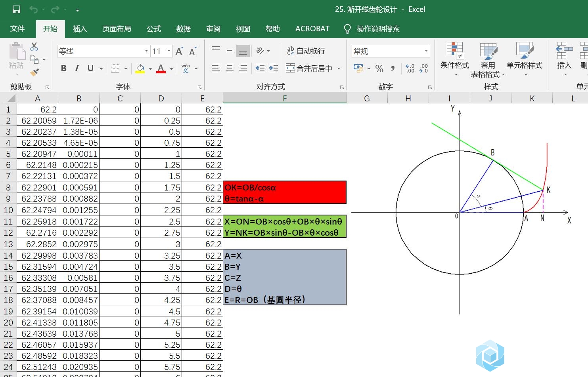Open the font size 11 dropdown
588x377 pixels.
click(169, 51)
